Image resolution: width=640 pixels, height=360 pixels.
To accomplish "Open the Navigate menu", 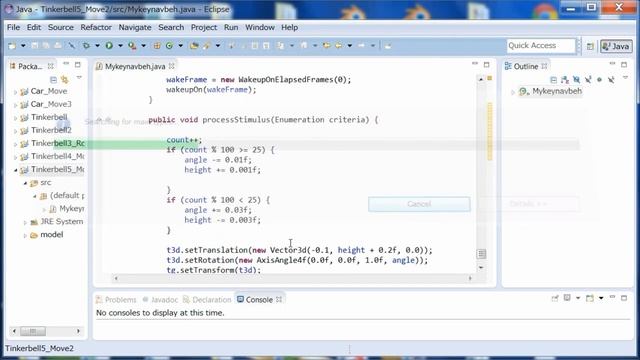I will click(135, 27).
